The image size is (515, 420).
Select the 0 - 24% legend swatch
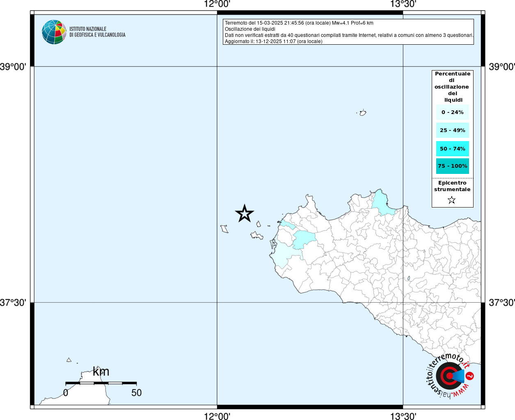[x=452, y=112]
